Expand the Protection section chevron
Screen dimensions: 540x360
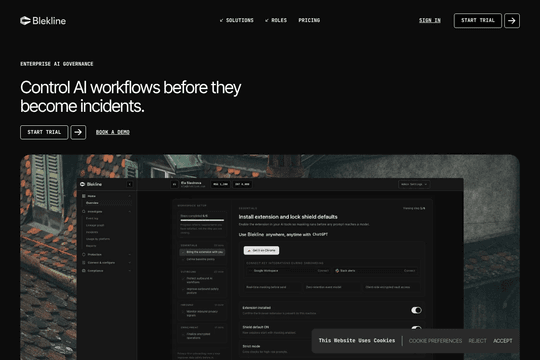coord(129,255)
